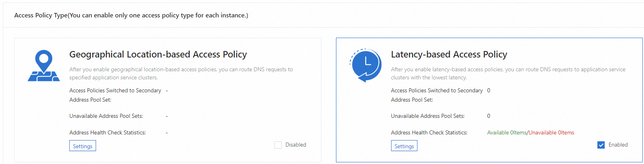
Task: Click the geographical location policy description text
Action: point(181,73)
